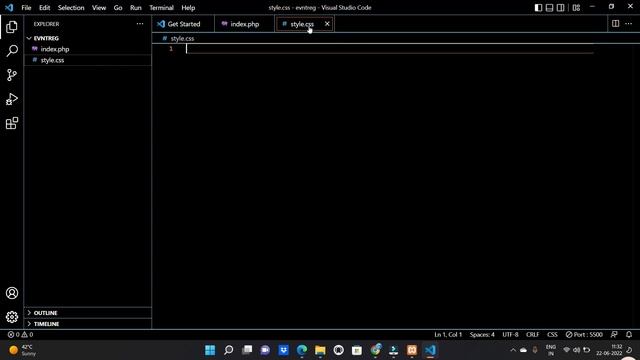Viewport: 640px width, 360px height.
Task: Click Port : 5500 Live Server status
Action: pos(584,334)
